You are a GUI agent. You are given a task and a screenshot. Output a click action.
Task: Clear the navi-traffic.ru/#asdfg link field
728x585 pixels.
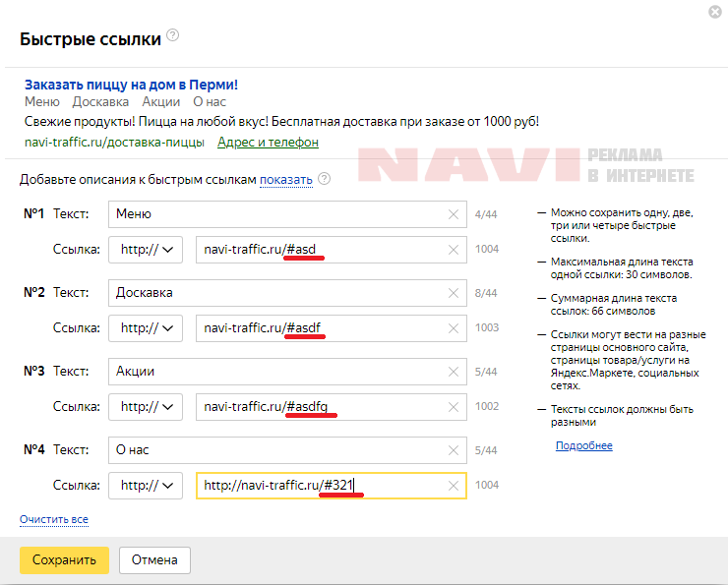(454, 407)
